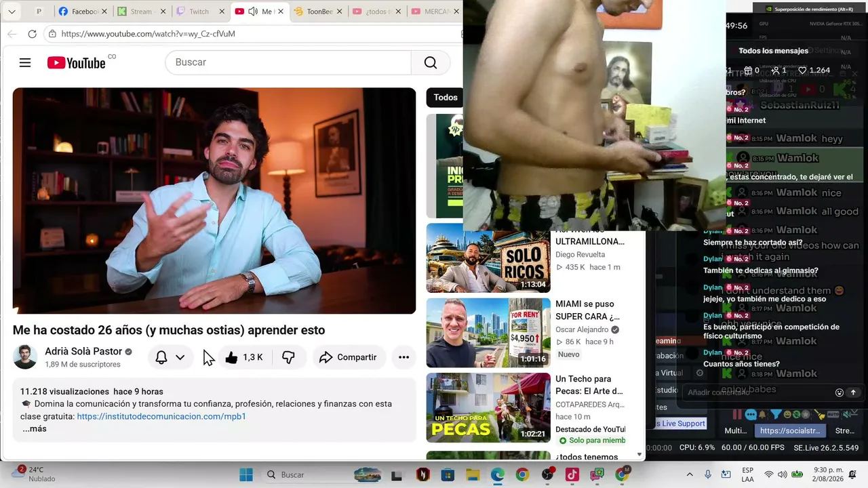The width and height of the screenshot is (868, 488).
Task: View site info lock icon in address bar
Action: click(52, 34)
